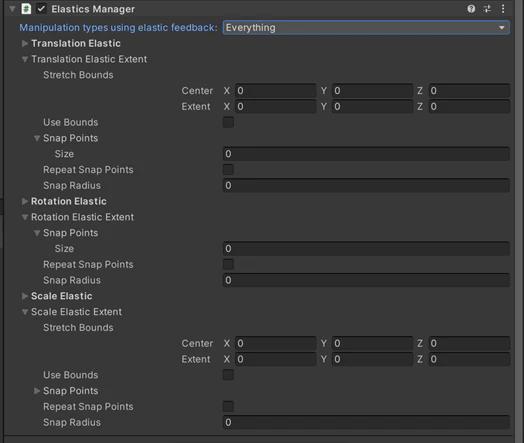Expand the Translation Elastic foldout
The image size is (524, 443).
(x=25, y=43)
